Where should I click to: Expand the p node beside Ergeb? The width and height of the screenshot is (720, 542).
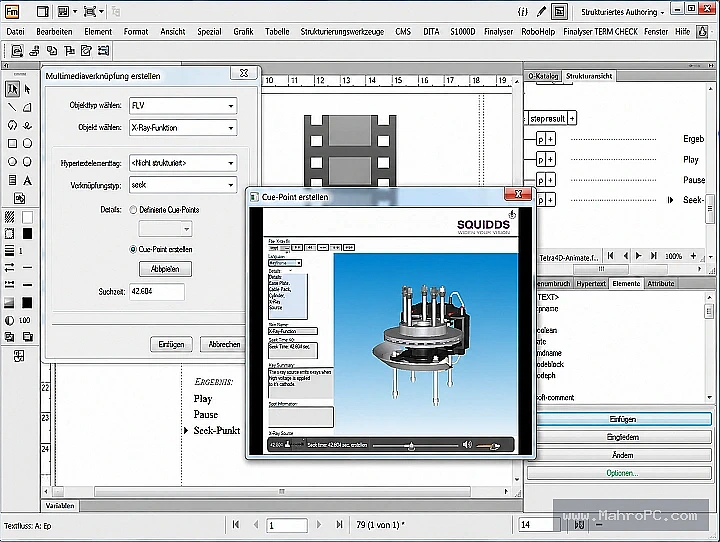(x=550, y=139)
